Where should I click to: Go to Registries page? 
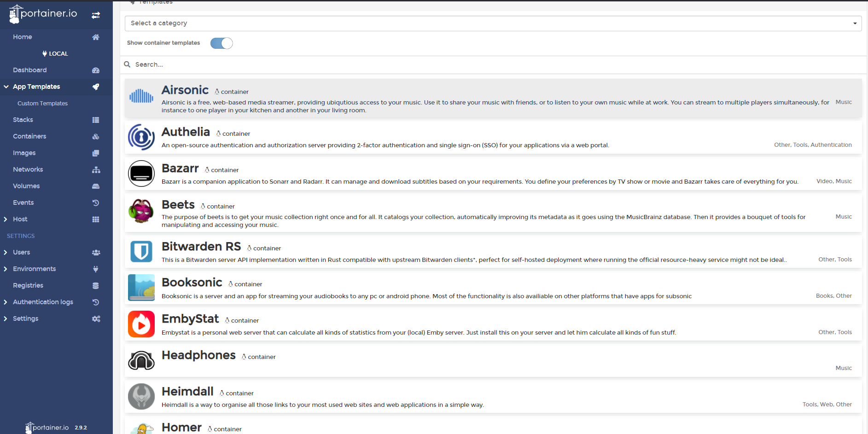(28, 285)
